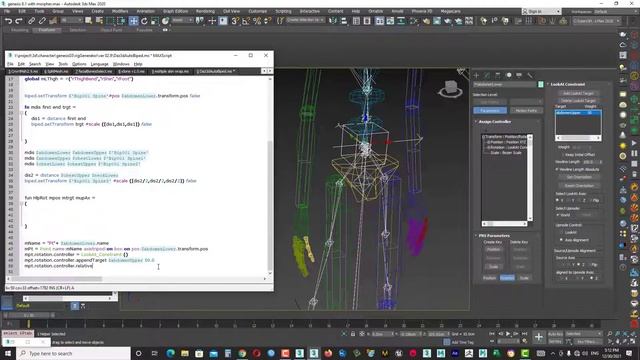Choose the Rectangular Selection Region icon

click(110, 20)
